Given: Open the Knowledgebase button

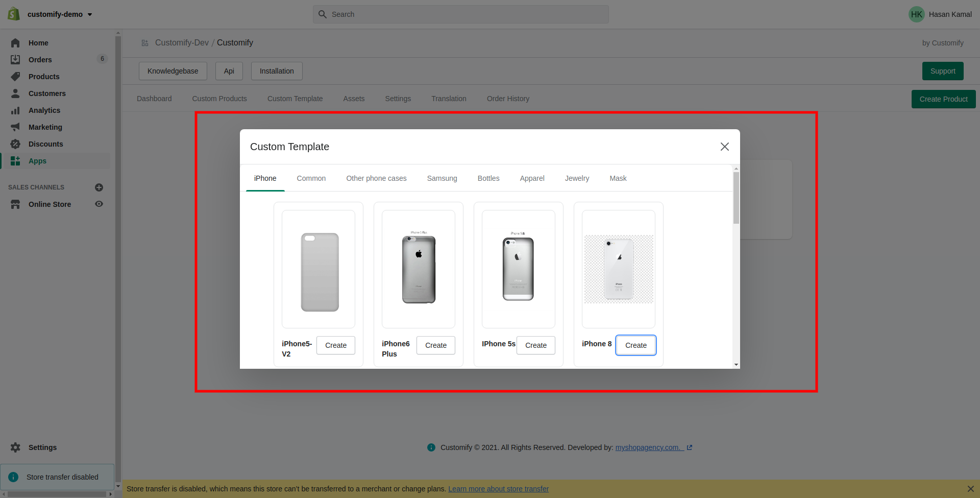Looking at the screenshot, I should tap(173, 71).
